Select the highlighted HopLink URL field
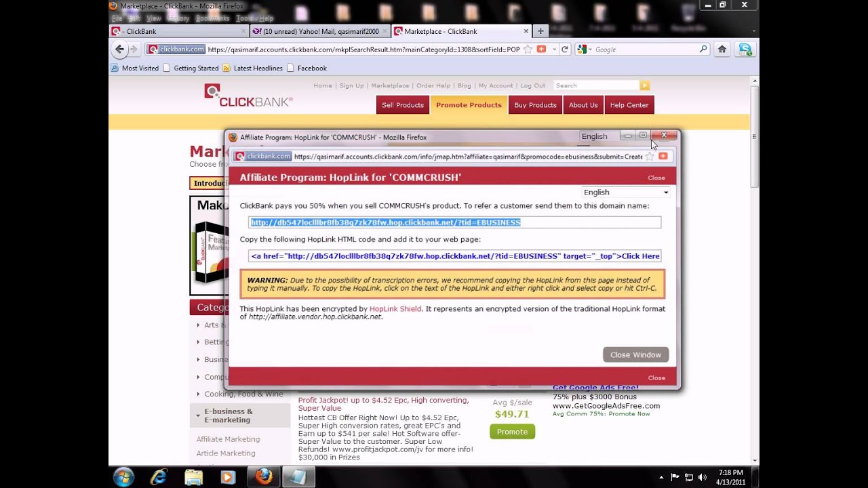The image size is (868, 488). tap(454, 222)
